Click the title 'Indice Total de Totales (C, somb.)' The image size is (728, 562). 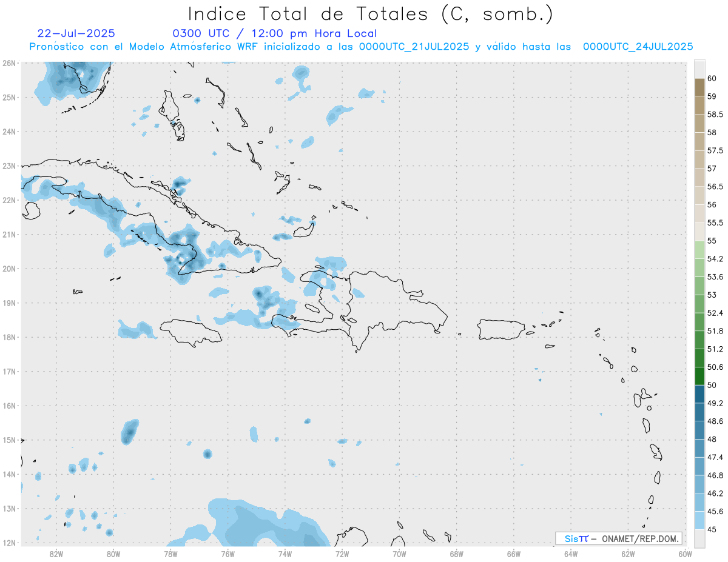pos(370,14)
